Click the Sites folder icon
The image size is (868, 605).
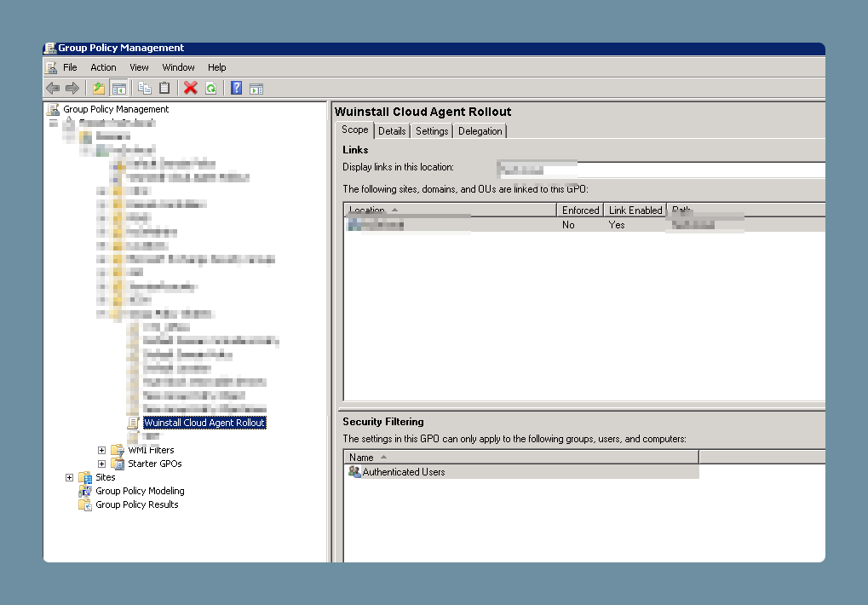click(x=85, y=477)
